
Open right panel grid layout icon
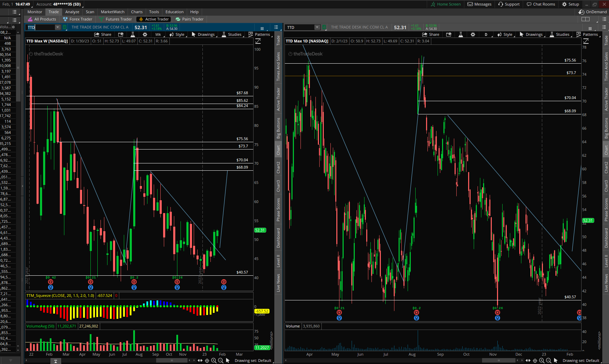click(590, 28)
